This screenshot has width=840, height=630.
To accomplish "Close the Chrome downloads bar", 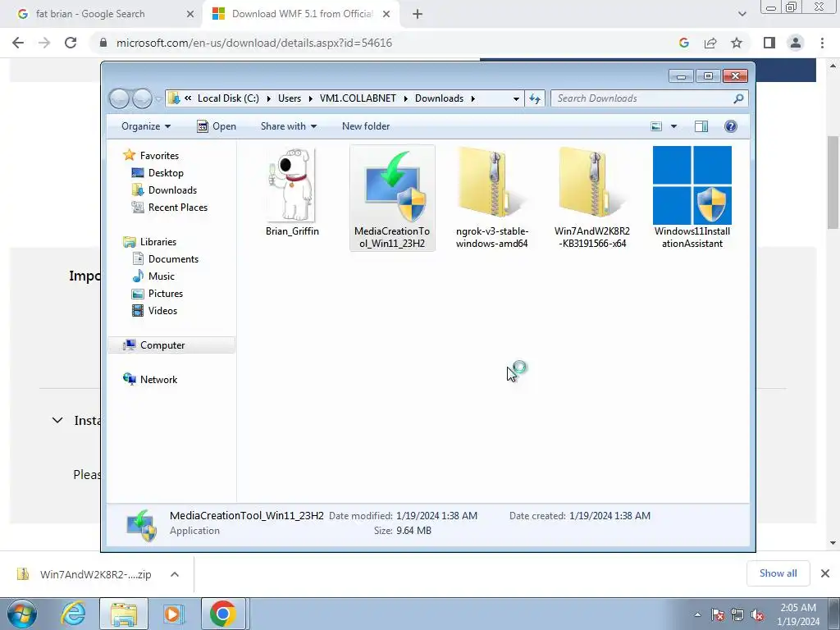I will pyautogui.click(x=825, y=573).
